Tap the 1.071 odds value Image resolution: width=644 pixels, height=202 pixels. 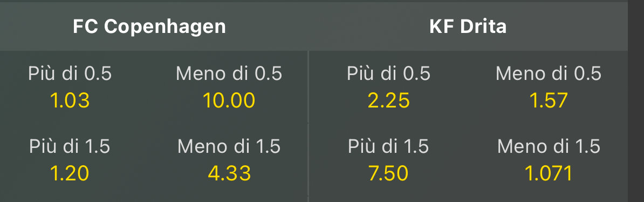[x=549, y=173]
